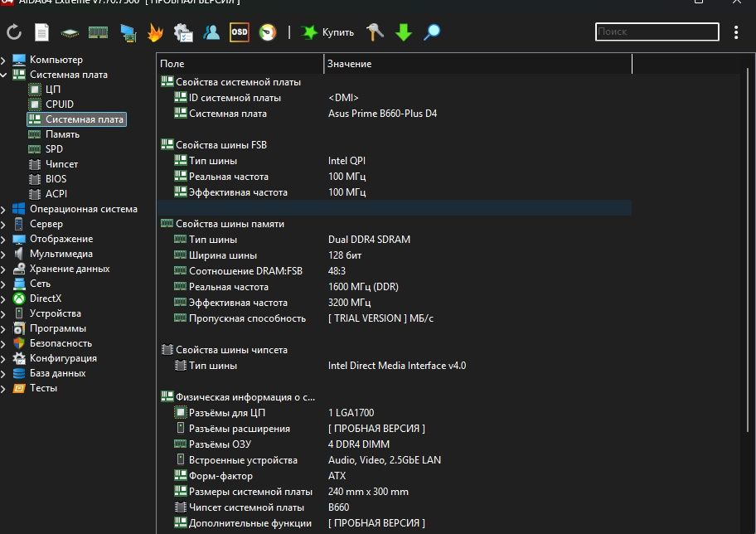Click the Поле column header
Image resolution: width=756 pixels, height=534 pixels.
click(x=240, y=64)
